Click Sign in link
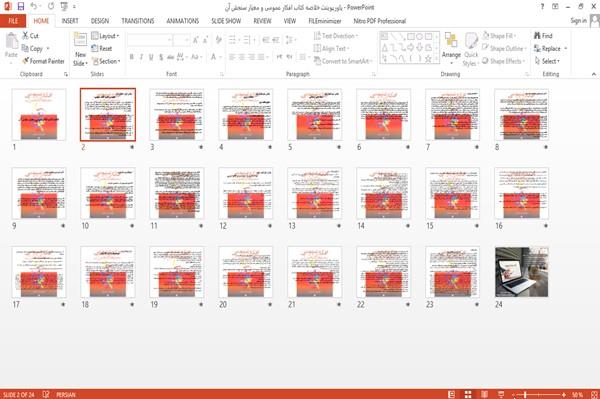This screenshot has height=399, width=600. 578,21
